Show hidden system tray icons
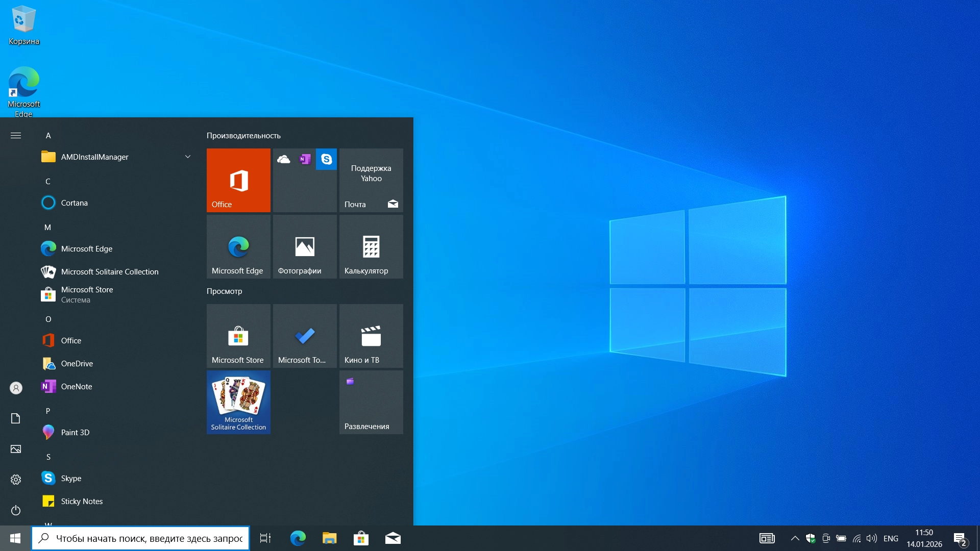The width and height of the screenshot is (980, 551). point(795,538)
